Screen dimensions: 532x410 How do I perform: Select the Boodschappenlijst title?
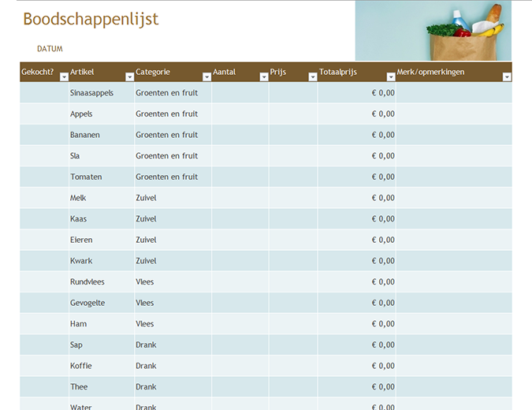click(91, 20)
